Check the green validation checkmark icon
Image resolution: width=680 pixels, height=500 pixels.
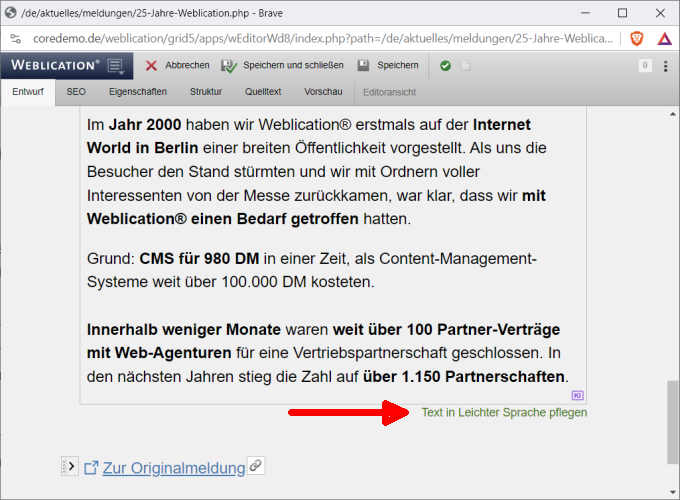click(445, 66)
